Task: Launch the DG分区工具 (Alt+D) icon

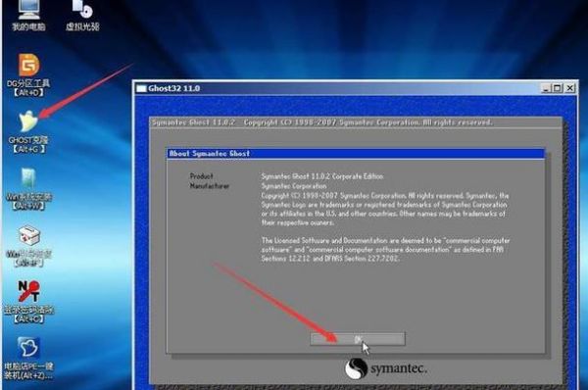Action: pos(28,75)
